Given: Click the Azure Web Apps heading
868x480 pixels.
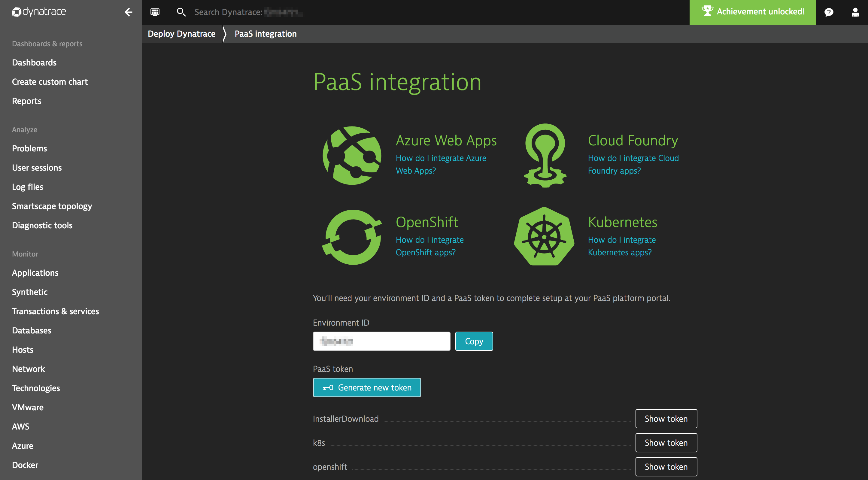Looking at the screenshot, I should [446, 141].
